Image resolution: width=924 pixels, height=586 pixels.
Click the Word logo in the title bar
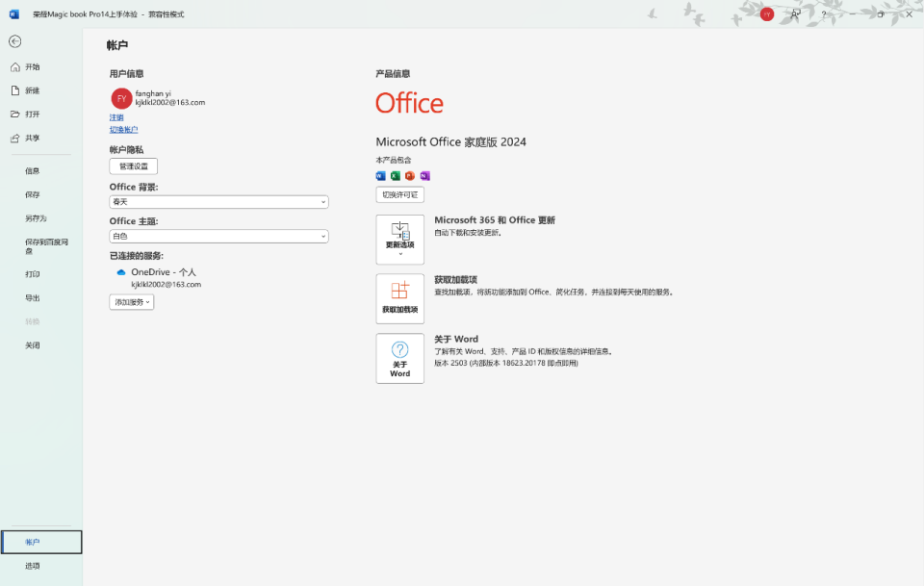click(x=14, y=14)
